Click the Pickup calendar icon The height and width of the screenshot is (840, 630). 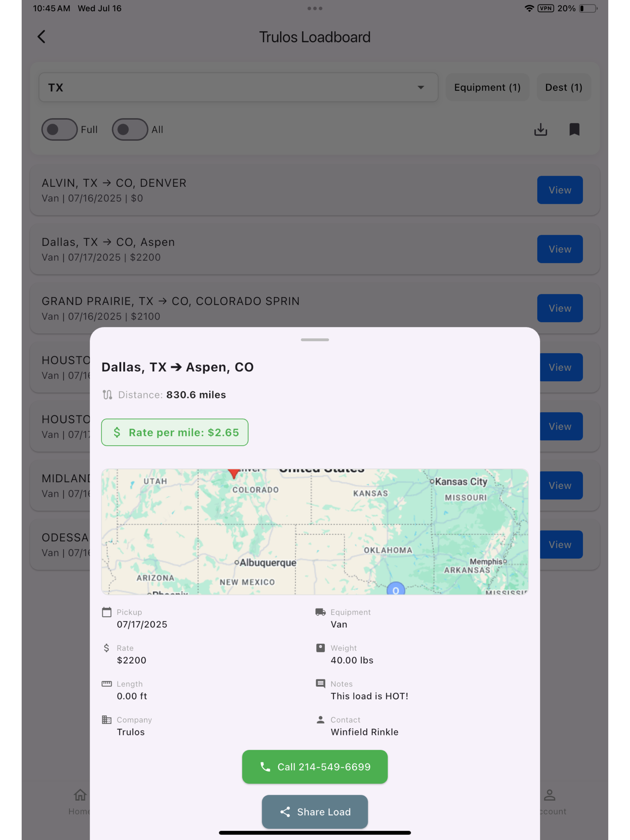tap(107, 612)
